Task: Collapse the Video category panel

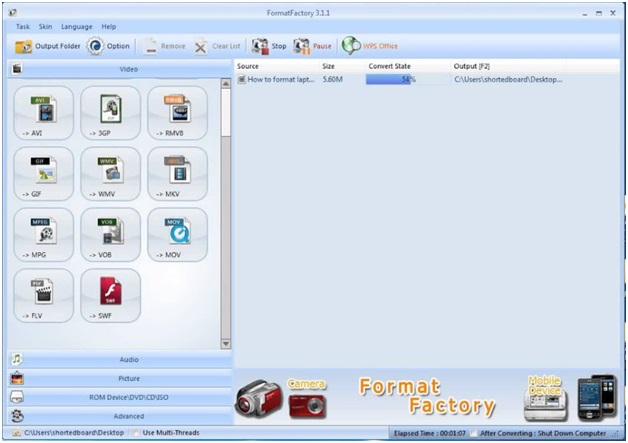Action: (x=120, y=69)
